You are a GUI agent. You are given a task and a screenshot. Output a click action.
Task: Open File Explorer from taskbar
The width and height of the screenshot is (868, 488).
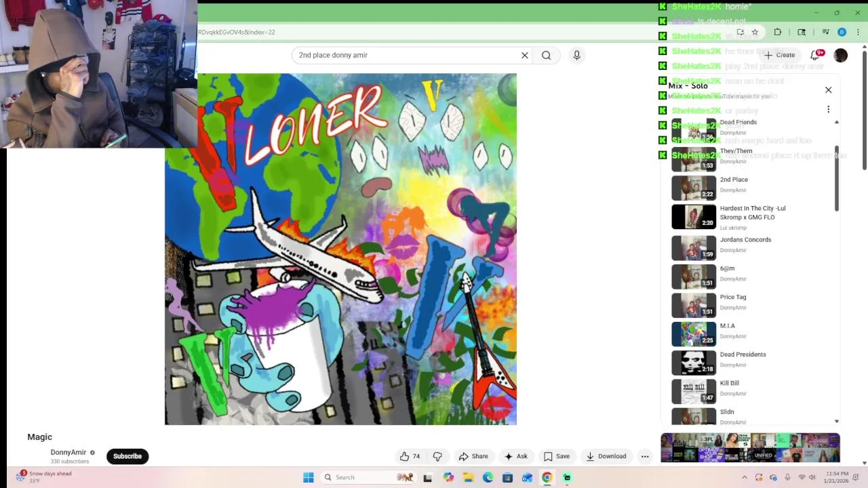coord(468,477)
